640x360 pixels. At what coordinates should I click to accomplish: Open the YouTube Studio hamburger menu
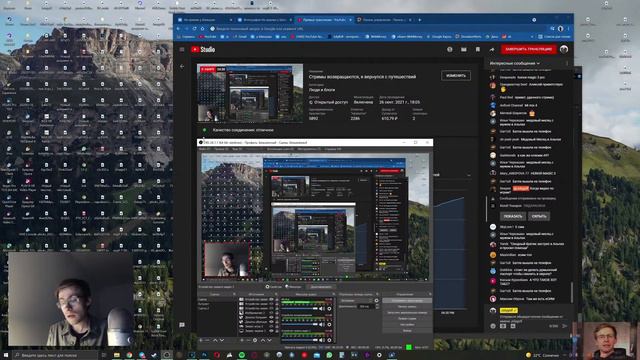coord(182,49)
